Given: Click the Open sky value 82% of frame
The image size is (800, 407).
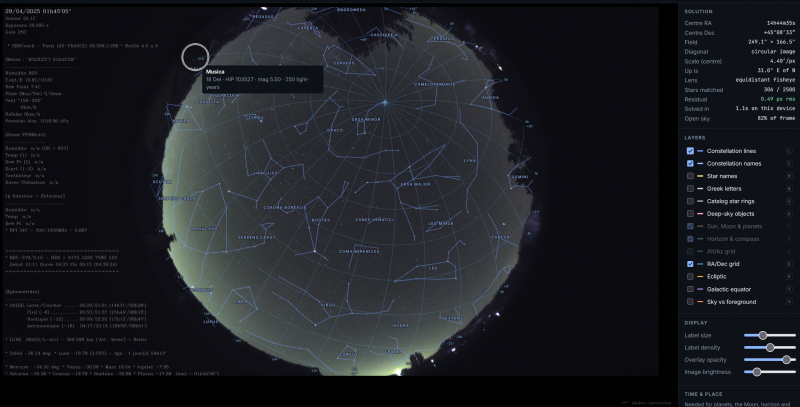Looking at the screenshot, I should (x=776, y=118).
